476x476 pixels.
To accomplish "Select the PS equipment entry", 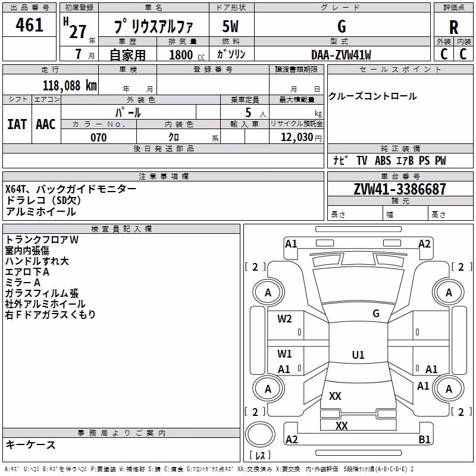I will 424,160.
